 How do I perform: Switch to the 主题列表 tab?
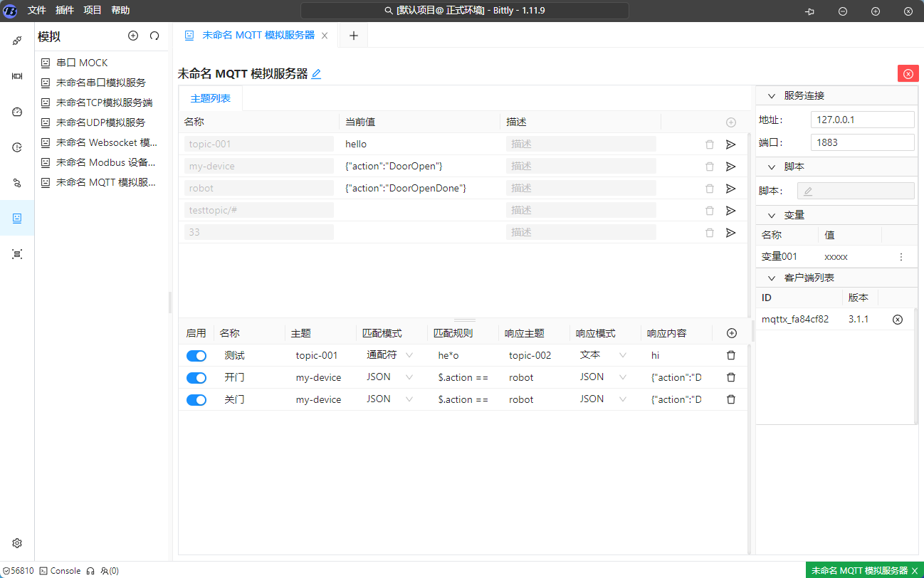pos(210,98)
